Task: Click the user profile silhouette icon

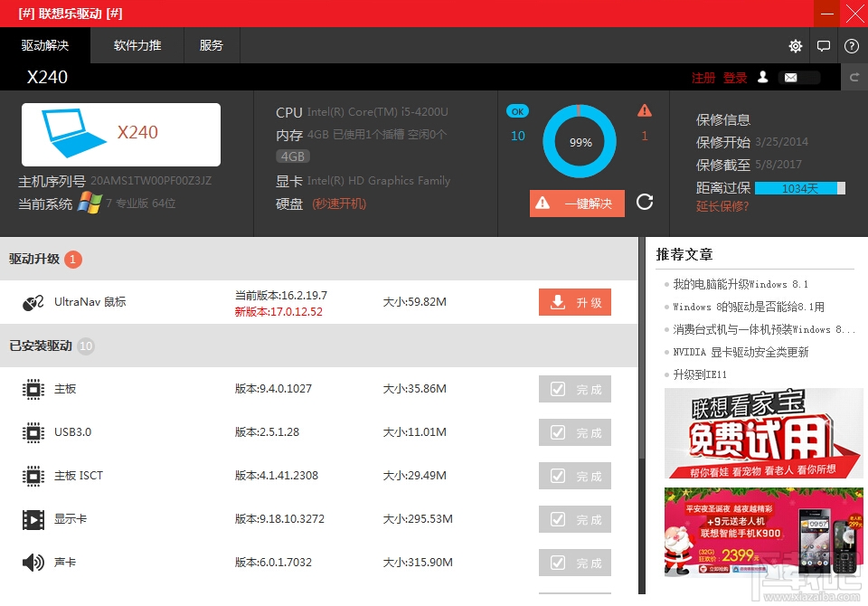Action: tap(763, 77)
